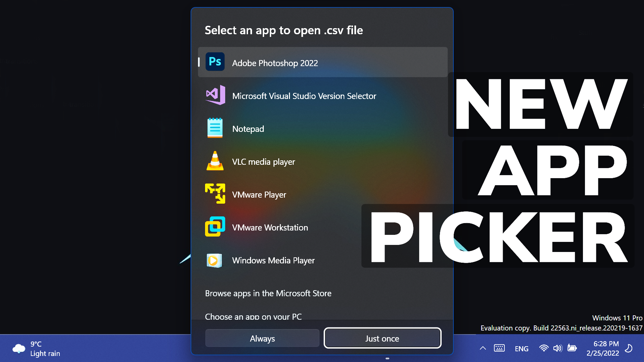The height and width of the screenshot is (362, 644).
Task: Select the Notepad icon
Action: (215, 128)
